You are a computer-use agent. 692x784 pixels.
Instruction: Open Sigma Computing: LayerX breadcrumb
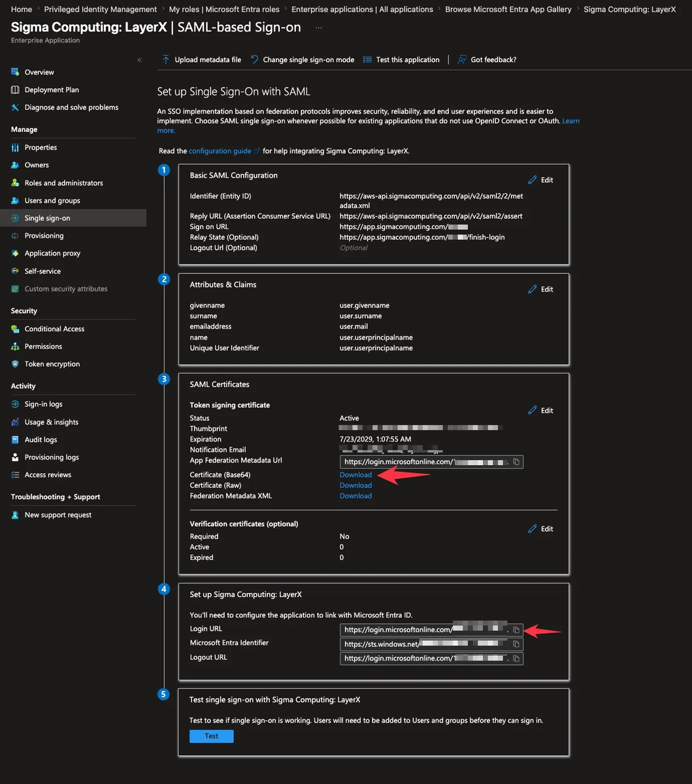[x=630, y=9]
